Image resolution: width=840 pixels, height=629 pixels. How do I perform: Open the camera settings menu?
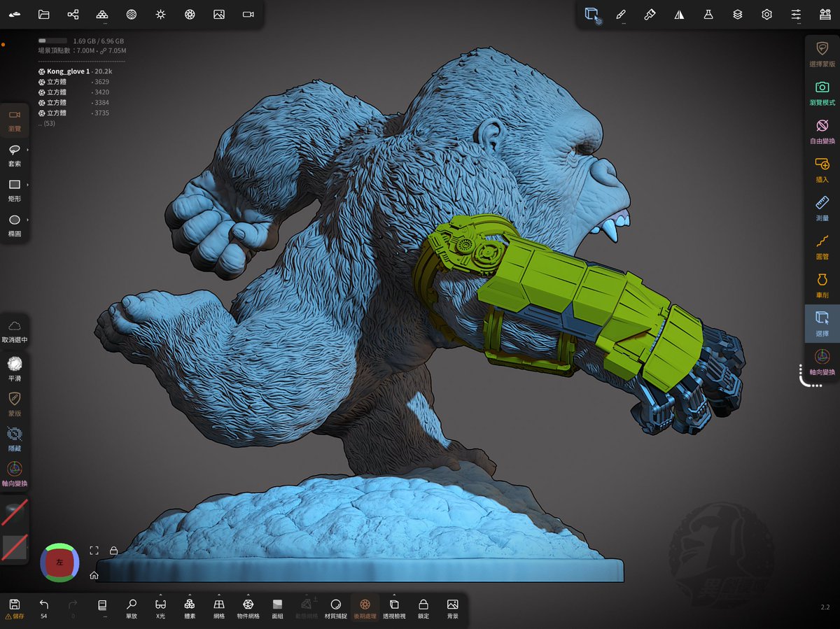tap(248, 14)
